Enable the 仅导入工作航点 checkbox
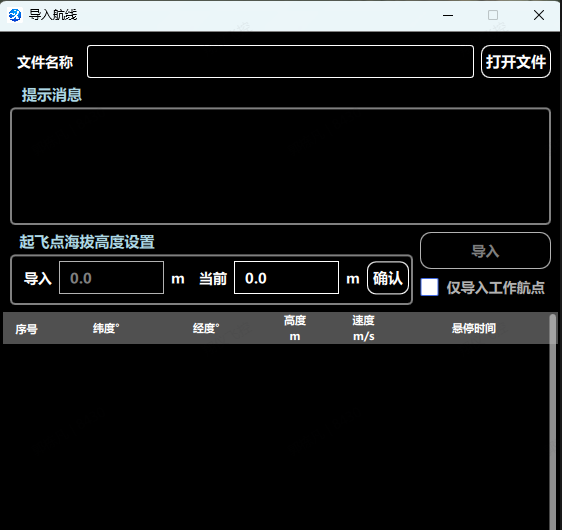 (429, 287)
